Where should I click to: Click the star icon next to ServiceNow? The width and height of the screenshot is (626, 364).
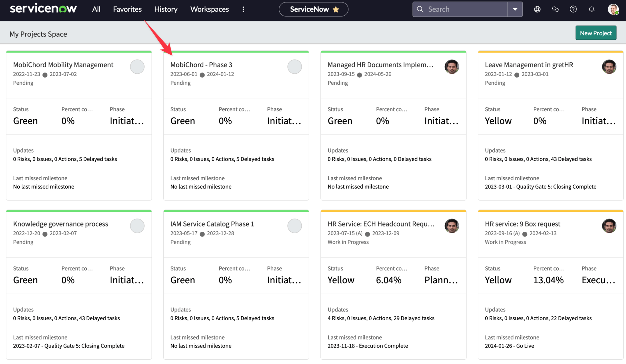pos(336,9)
